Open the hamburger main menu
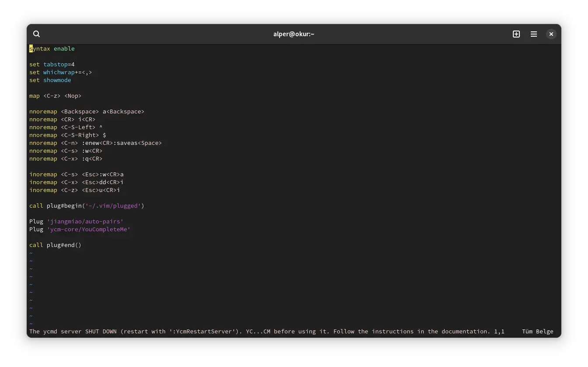588x367 pixels. [534, 34]
